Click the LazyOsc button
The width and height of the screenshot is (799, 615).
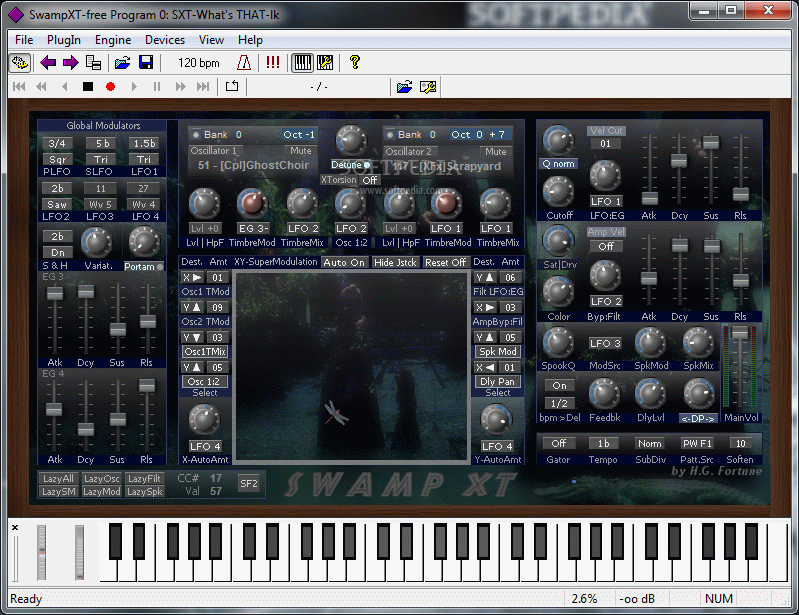[101, 478]
